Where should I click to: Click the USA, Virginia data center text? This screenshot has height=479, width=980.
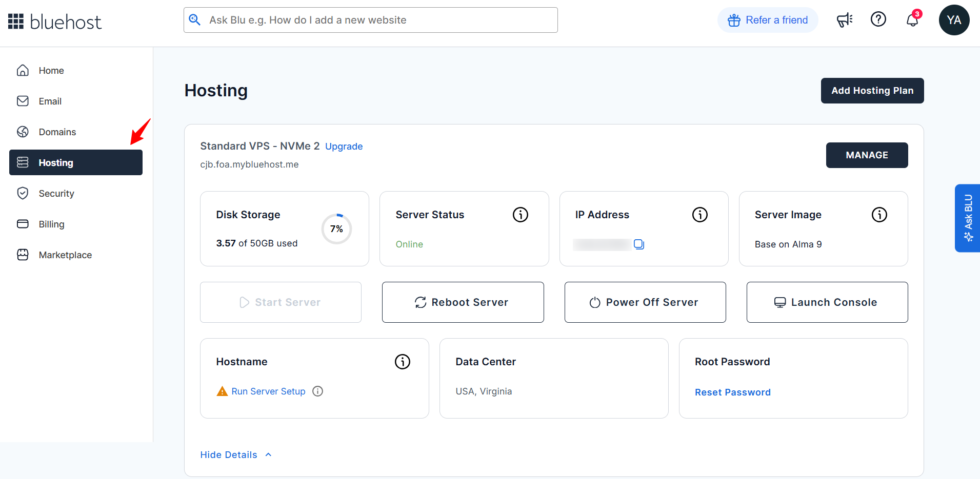[x=484, y=391]
